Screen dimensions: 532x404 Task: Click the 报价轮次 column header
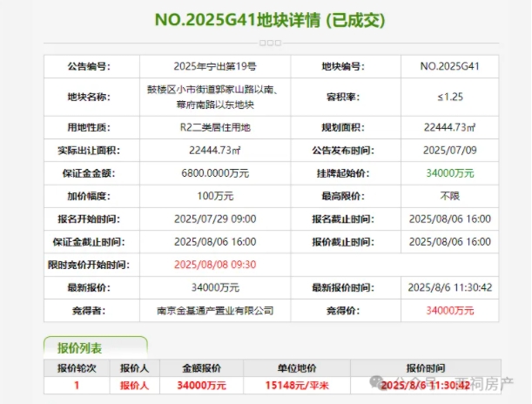[77, 367]
